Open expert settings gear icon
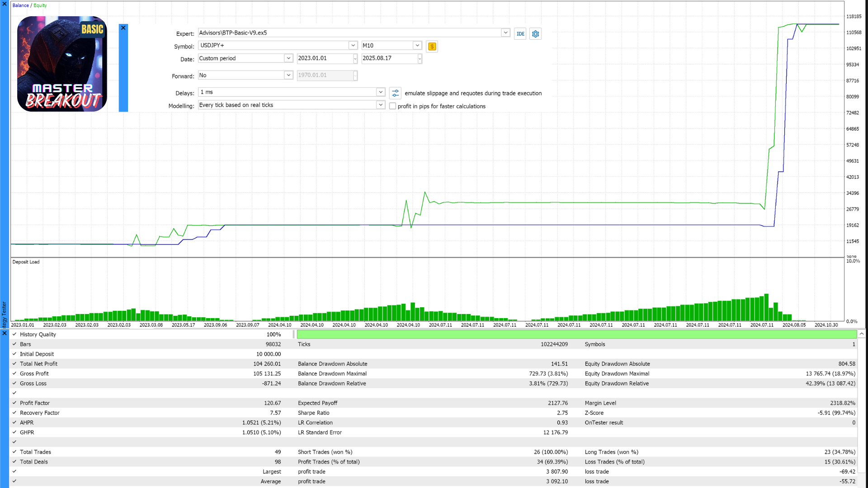This screenshot has width=868, height=488. pyautogui.click(x=536, y=34)
